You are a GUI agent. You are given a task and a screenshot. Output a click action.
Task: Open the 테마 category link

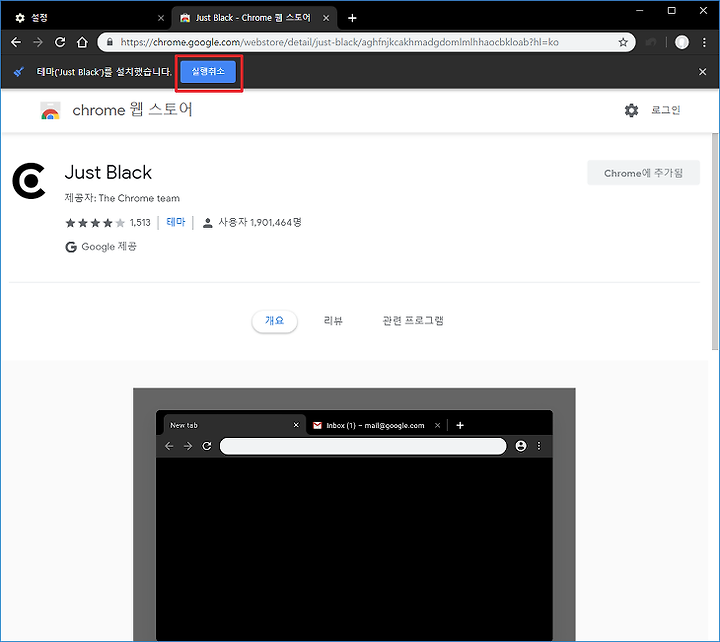175,222
